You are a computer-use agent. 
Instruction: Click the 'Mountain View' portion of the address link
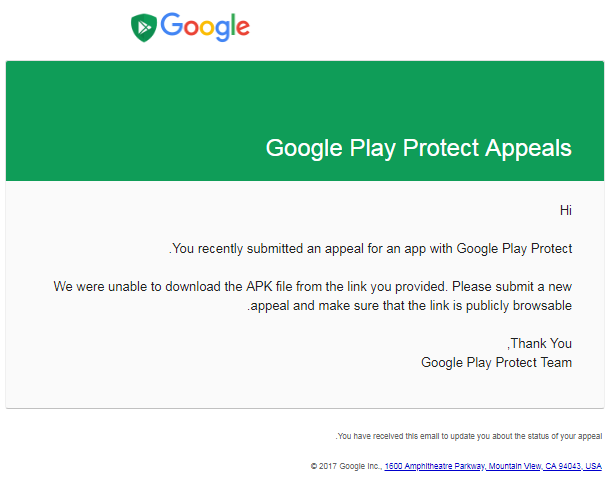(x=515, y=466)
